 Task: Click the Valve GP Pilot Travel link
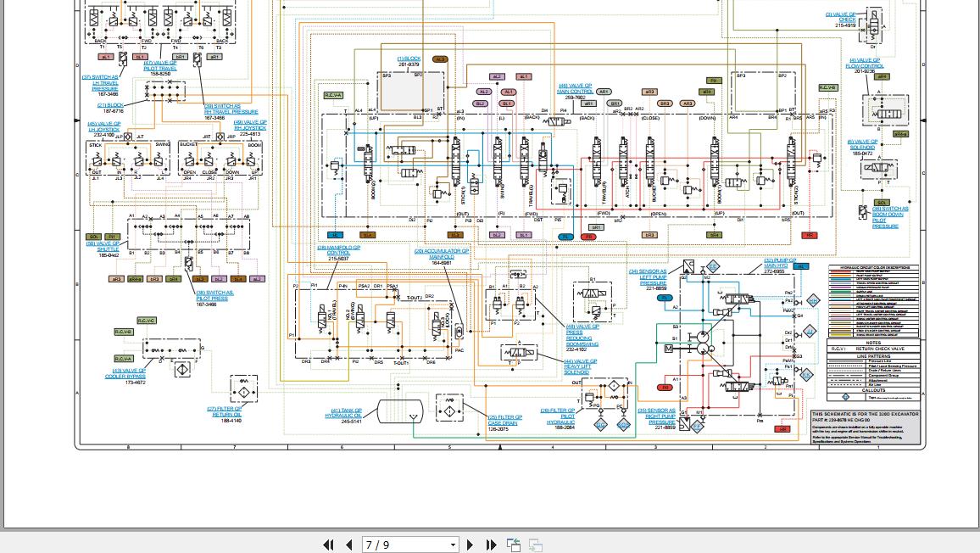tap(160, 65)
